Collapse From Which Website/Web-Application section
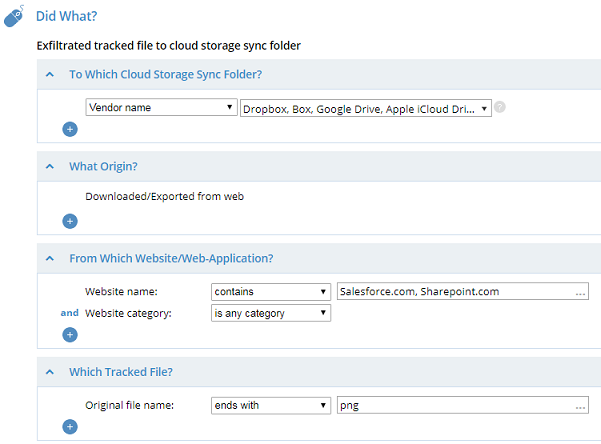The height and width of the screenshot is (444, 601). pyautogui.click(x=50, y=258)
